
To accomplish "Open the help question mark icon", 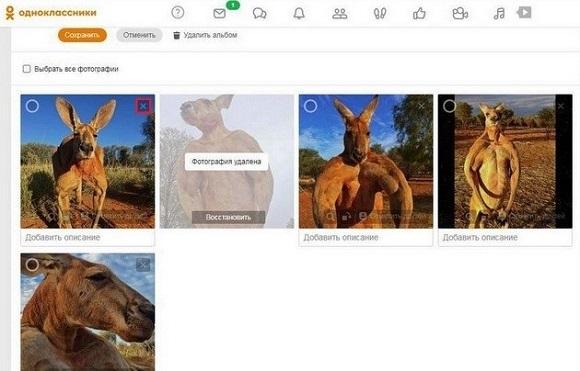I will tap(178, 13).
